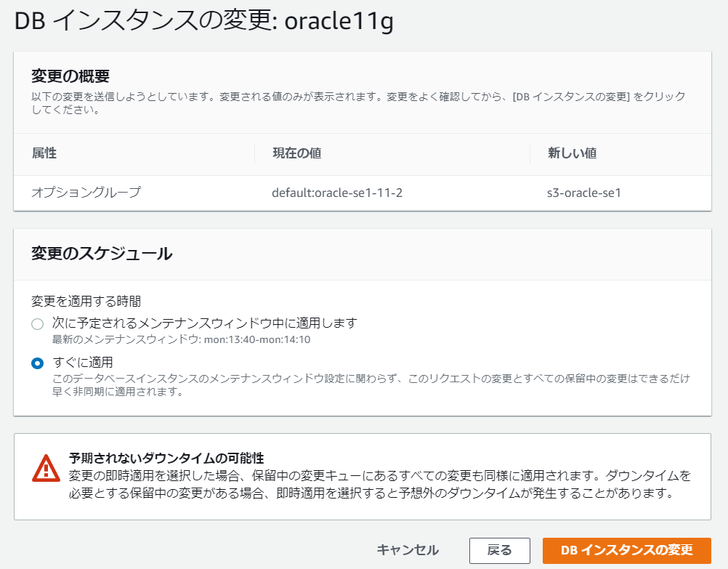Click the 変更のスケジュール section heading
Viewport: 728px width, 569px height.
click(x=102, y=254)
